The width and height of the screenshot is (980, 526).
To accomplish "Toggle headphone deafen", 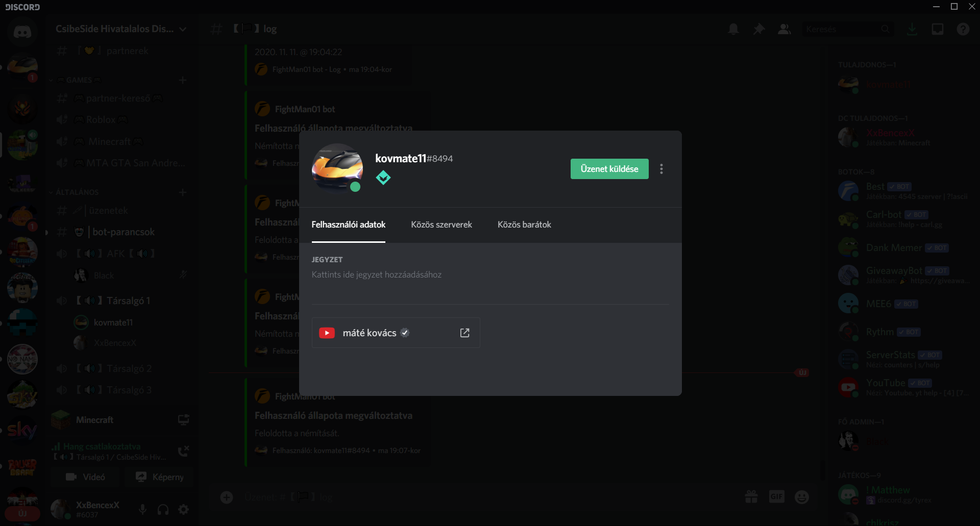I will tap(163, 509).
